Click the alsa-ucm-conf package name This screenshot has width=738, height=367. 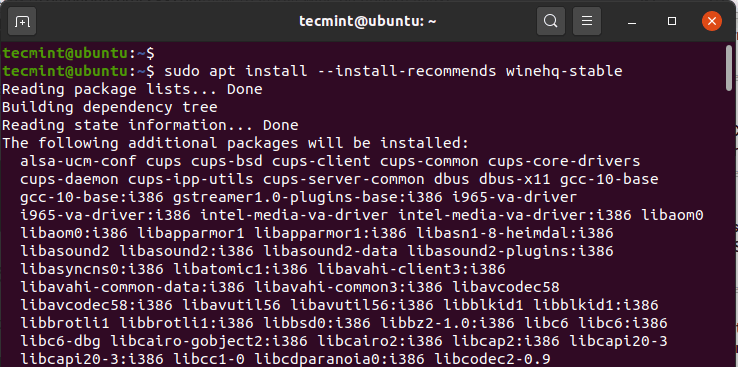78,161
